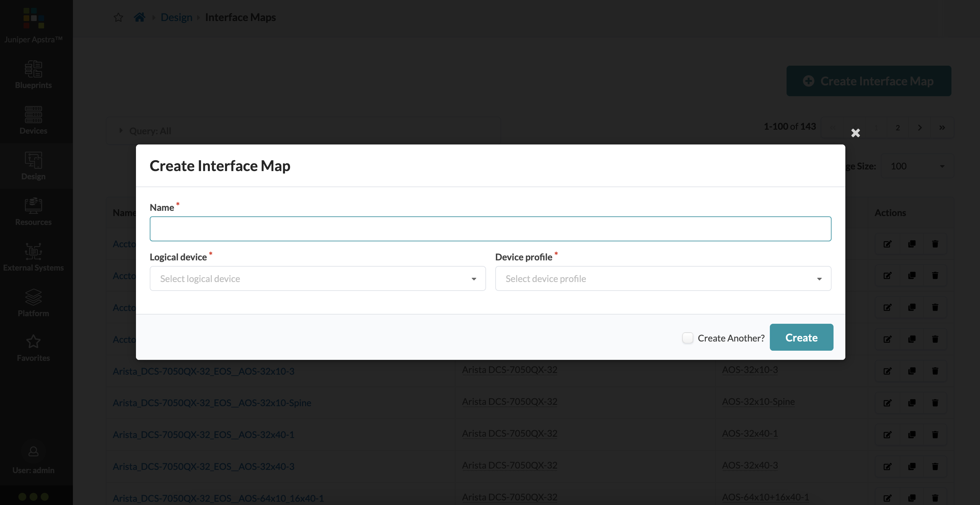Viewport: 980px width, 505px height.
Task: Open Arista_DCS-7050QX-32_EOS__AOS-32x40-1 interface map
Action: click(x=204, y=435)
